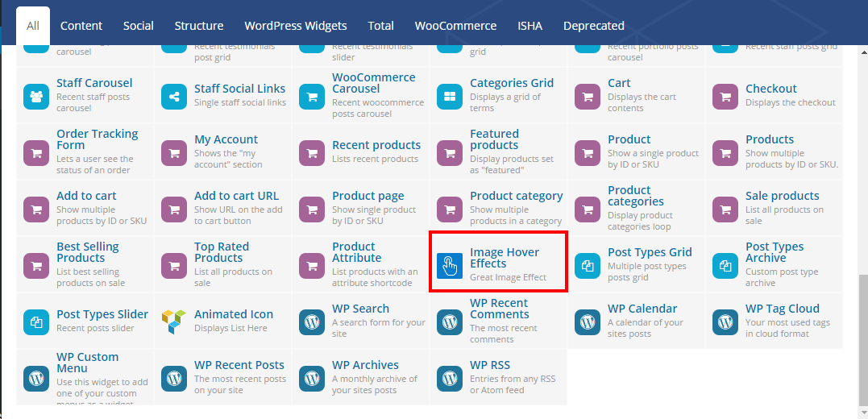Click the Product page icon
The width and height of the screenshot is (868, 419).
tap(312, 209)
